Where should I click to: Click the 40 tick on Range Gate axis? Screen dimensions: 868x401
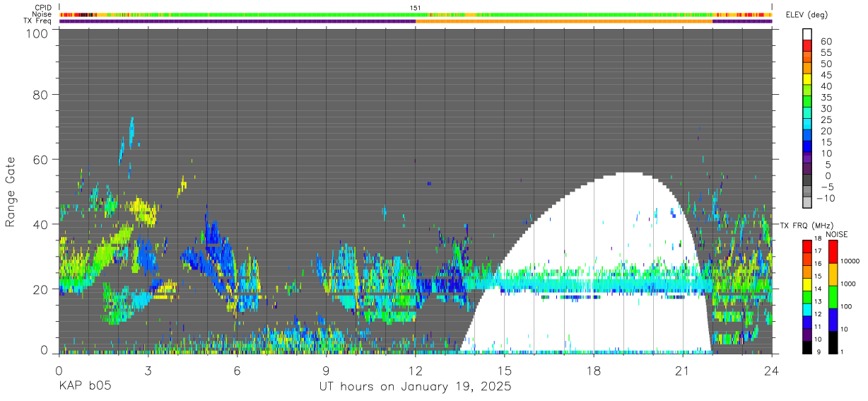(42, 224)
